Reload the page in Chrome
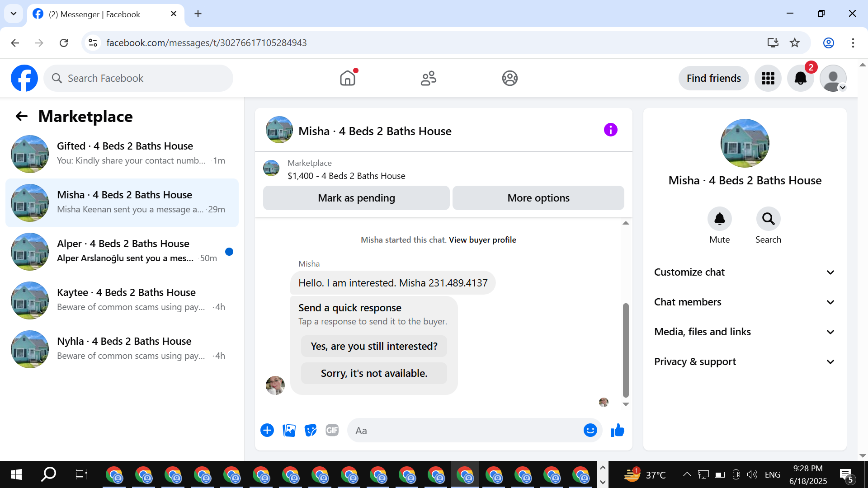868x488 pixels. point(64,43)
